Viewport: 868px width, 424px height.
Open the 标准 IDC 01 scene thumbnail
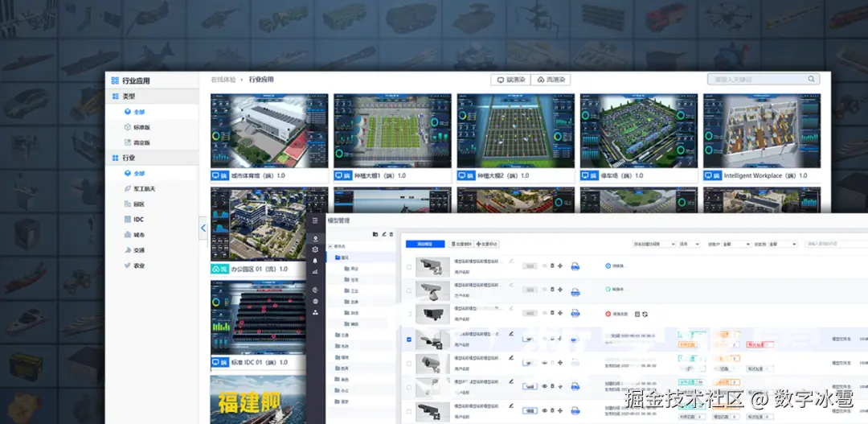click(x=259, y=318)
